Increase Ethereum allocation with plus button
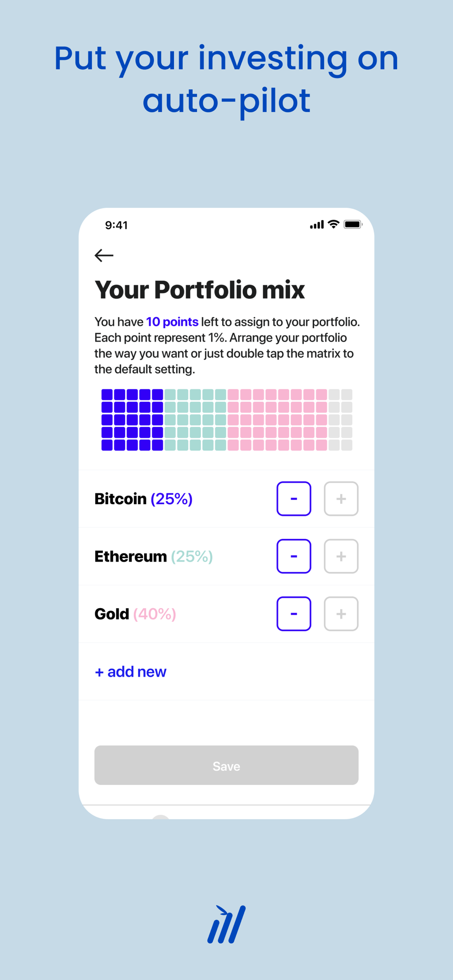This screenshot has width=453, height=980. 341,556
